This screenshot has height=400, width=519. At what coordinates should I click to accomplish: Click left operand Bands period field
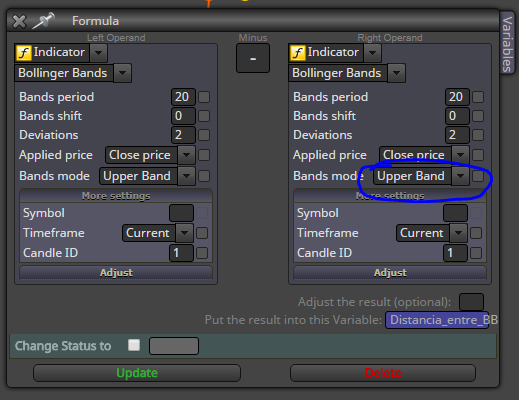point(183,97)
